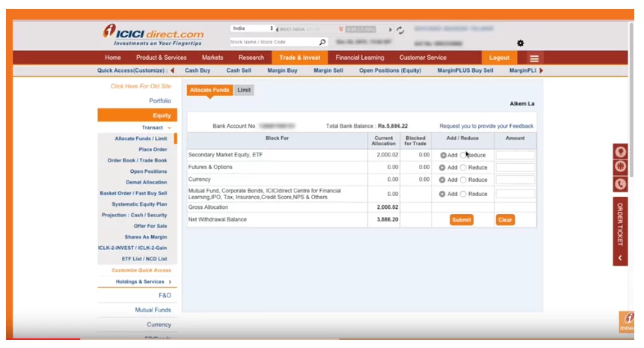The image size is (644, 348).
Task: Click the Clear button
Action: tap(505, 220)
